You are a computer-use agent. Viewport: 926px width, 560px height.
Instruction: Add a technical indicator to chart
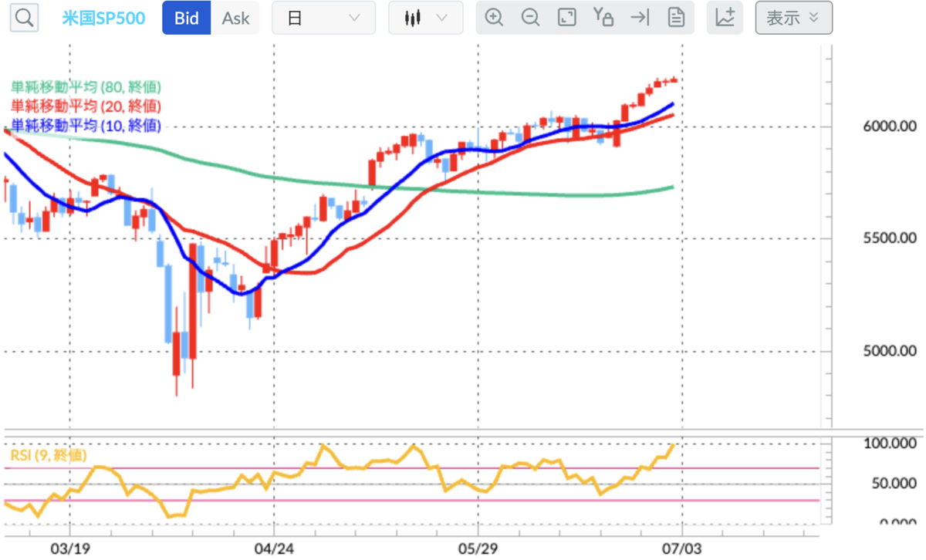click(725, 18)
